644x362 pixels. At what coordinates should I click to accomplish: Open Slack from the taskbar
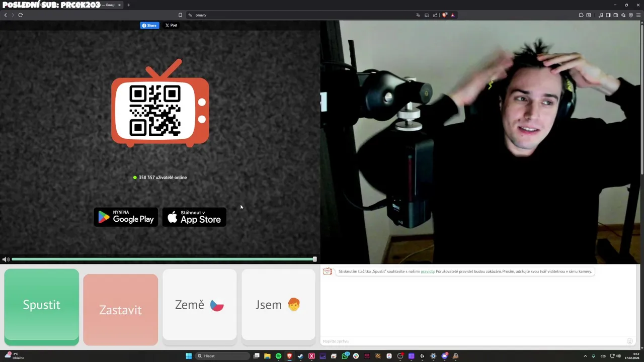point(356,356)
